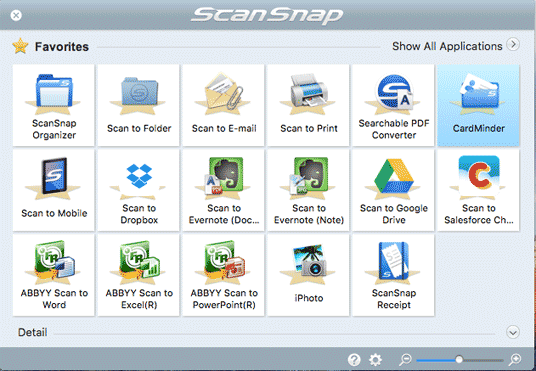Open settings with the gear icon
The width and height of the screenshot is (536, 371).
(375, 359)
